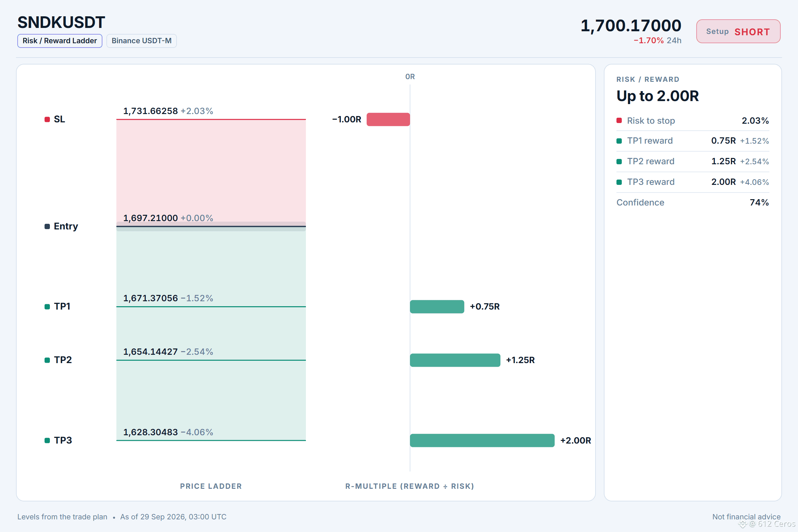This screenshot has width=798, height=532.
Task: Click the green TP3 legend marker
Action: tap(47, 440)
